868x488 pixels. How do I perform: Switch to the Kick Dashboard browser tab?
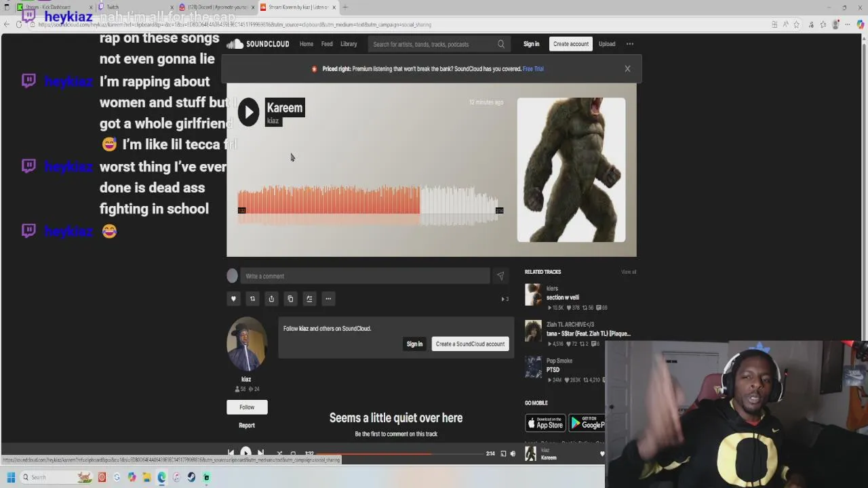click(54, 7)
